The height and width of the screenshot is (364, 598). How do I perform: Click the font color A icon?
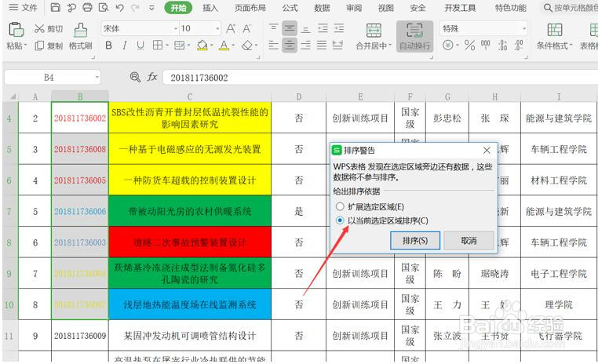tap(224, 45)
